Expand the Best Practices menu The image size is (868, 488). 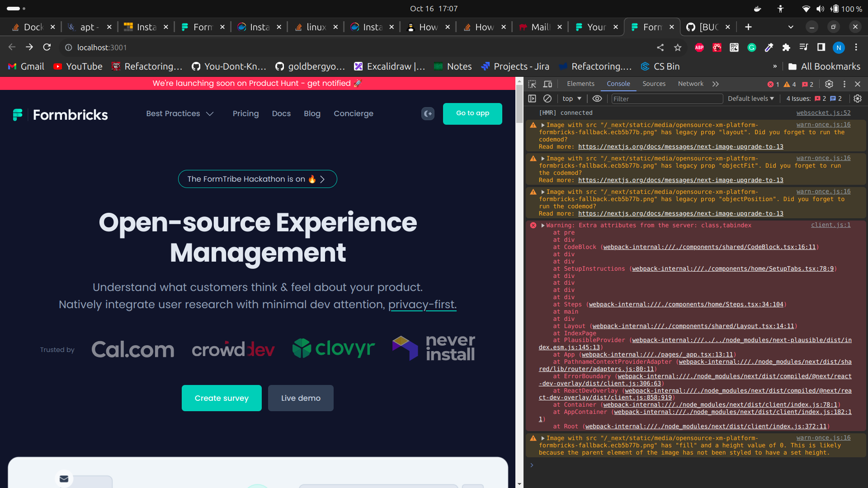point(180,114)
